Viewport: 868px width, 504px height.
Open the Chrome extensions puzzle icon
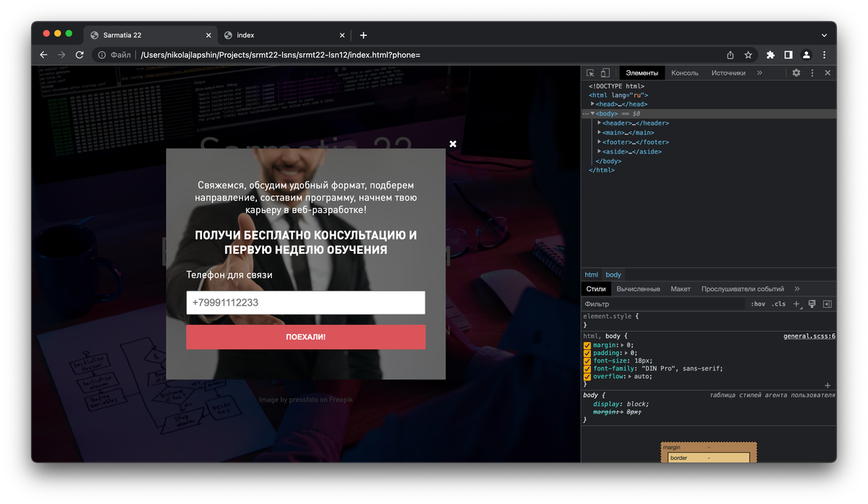770,55
